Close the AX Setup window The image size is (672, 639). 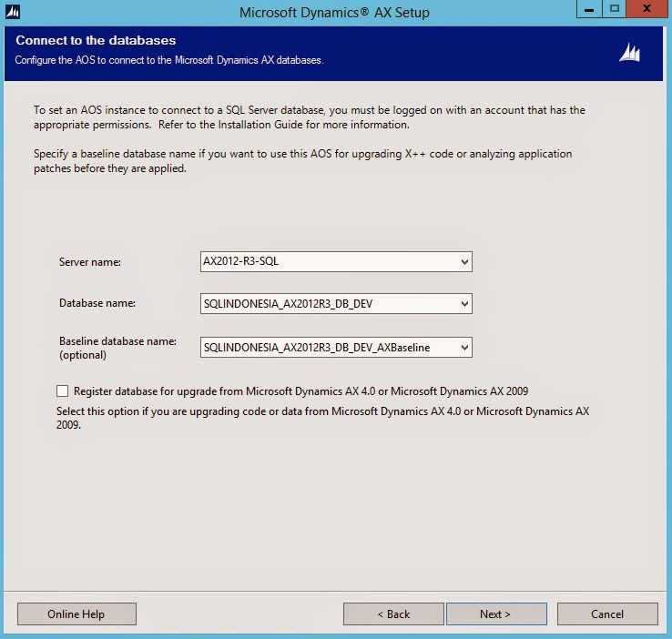click(x=647, y=9)
